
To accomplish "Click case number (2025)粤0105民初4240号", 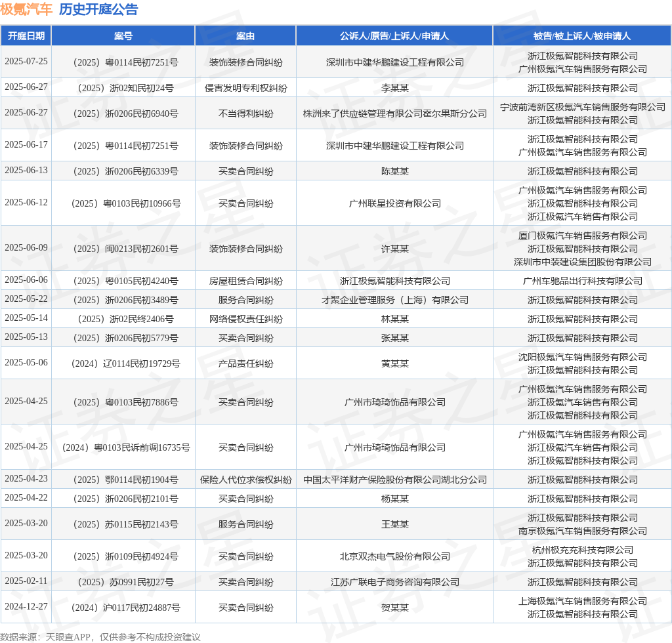I will pyautogui.click(x=125, y=281).
